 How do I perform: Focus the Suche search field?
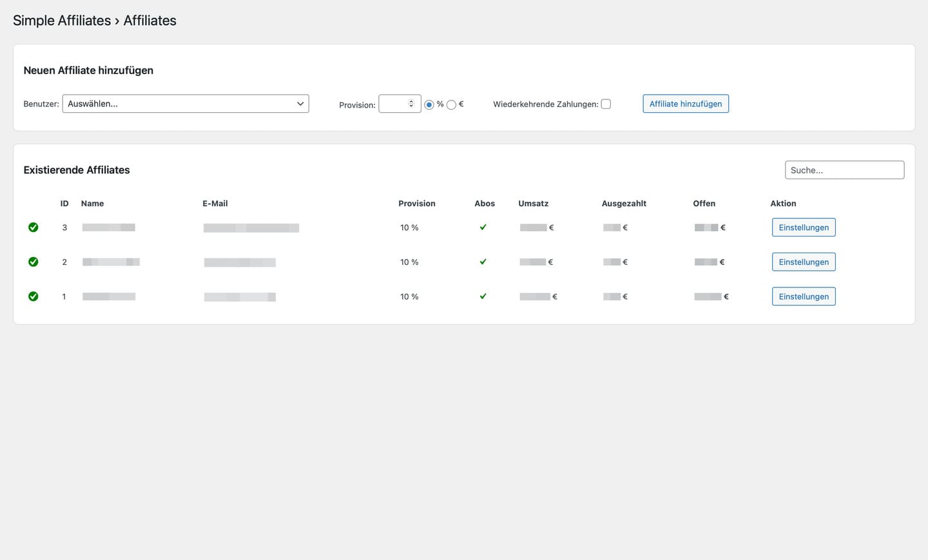(x=844, y=170)
